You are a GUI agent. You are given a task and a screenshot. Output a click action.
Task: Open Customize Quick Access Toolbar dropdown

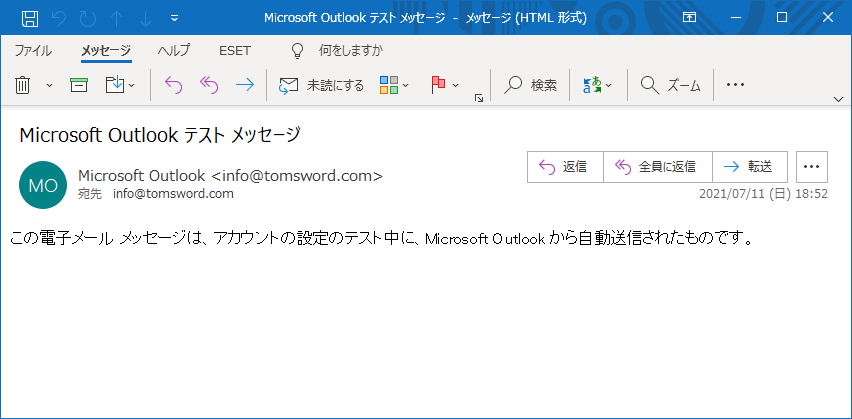tap(174, 18)
